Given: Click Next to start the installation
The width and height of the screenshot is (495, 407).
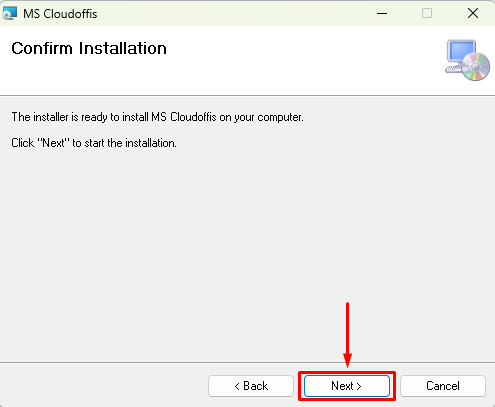Looking at the screenshot, I should 347,386.
